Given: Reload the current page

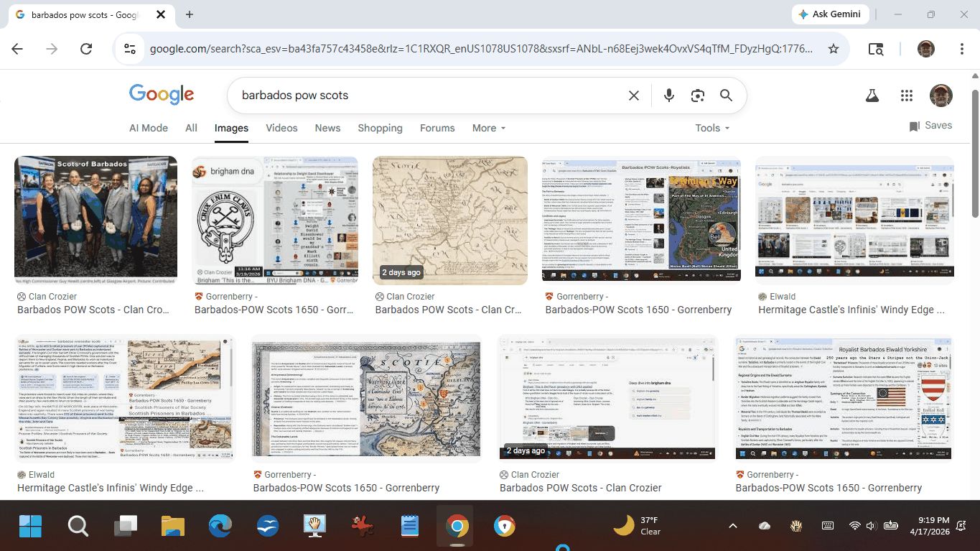Looking at the screenshot, I should click(86, 49).
